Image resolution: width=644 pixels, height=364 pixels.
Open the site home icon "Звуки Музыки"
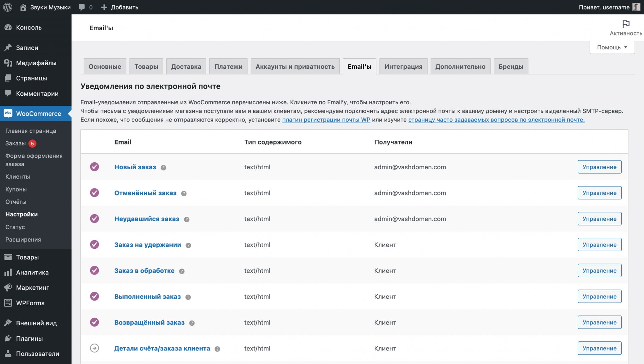(23, 7)
